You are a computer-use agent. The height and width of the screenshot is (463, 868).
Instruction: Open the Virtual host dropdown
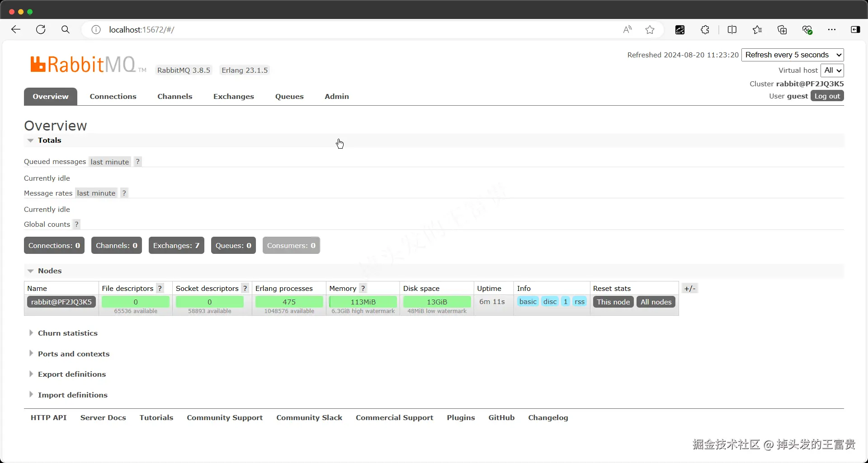[x=832, y=70]
